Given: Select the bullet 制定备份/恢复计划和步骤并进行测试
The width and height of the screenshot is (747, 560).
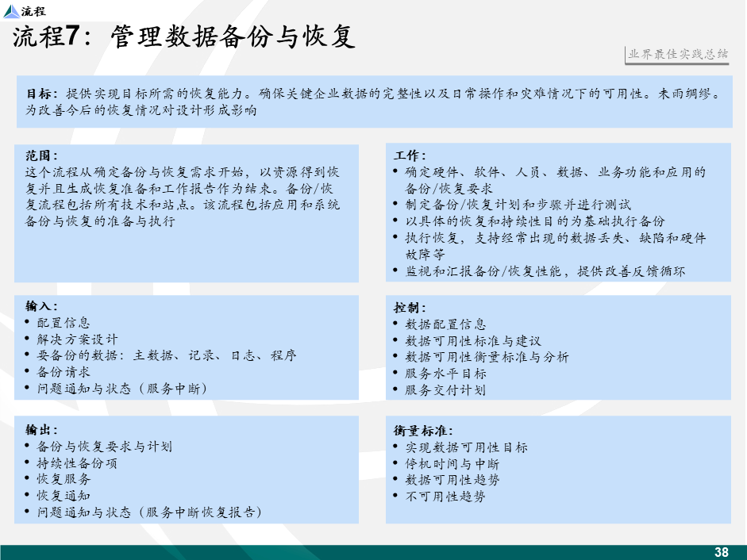Looking at the screenshot, I should pos(518,205).
